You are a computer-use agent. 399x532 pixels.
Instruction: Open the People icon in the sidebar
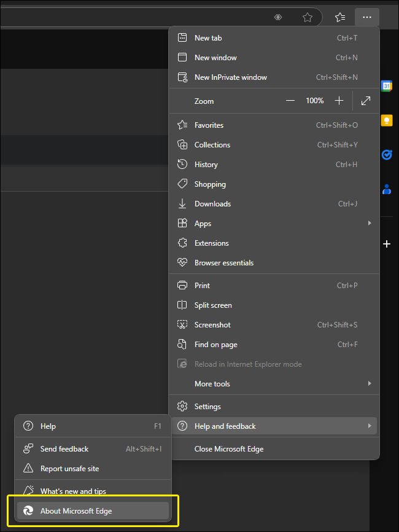(387, 189)
